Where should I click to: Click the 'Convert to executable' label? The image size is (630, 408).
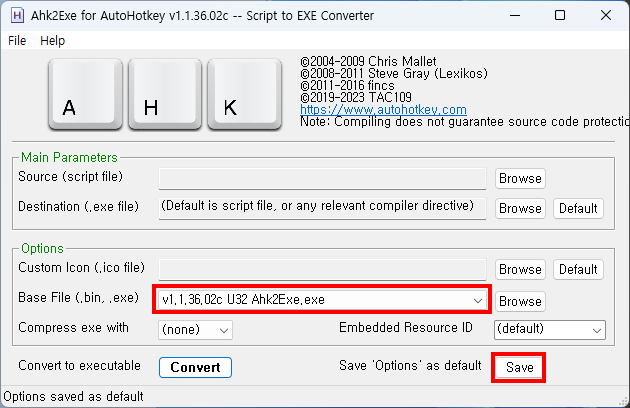(x=80, y=365)
